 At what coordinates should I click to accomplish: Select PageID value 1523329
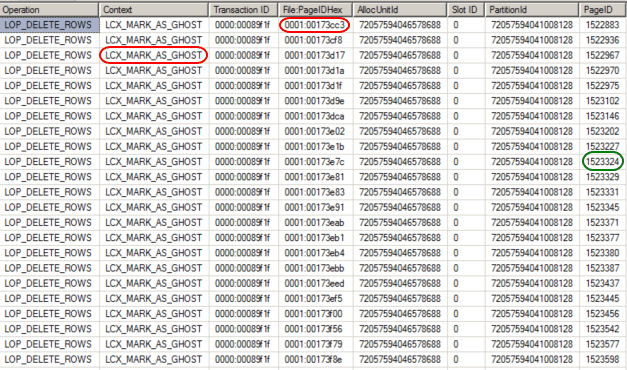pyautogui.click(x=603, y=177)
